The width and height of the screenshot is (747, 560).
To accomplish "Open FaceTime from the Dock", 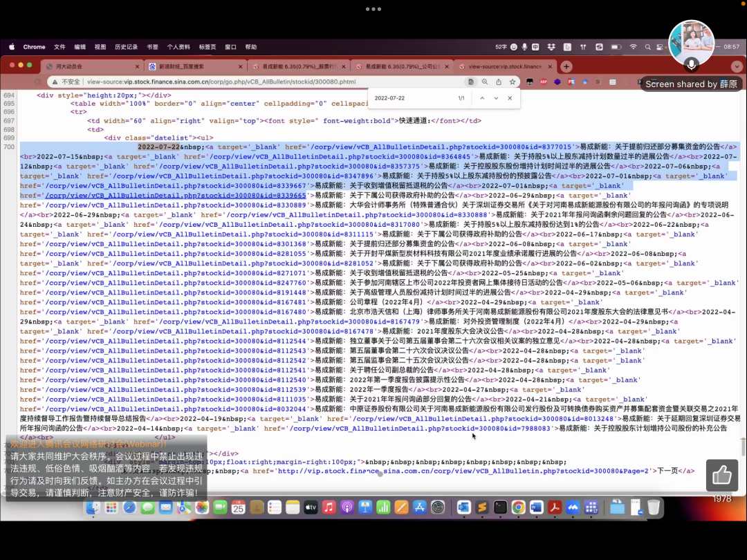I will click(x=220, y=507).
